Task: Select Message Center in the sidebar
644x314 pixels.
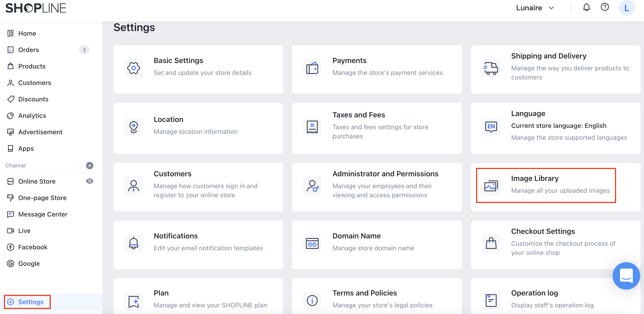Action: pos(43,214)
